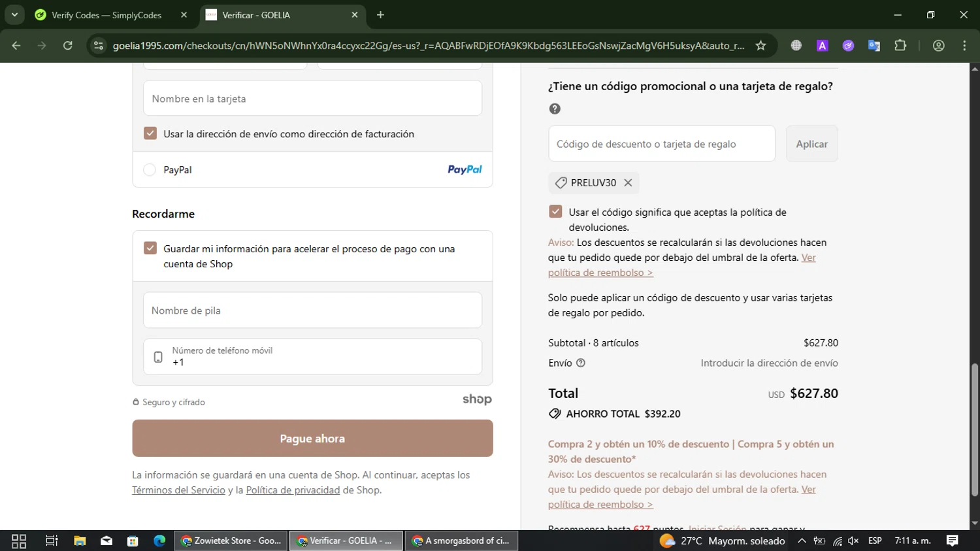The height and width of the screenshot is (551, 980).
Task: Show hidden system tray icons
Action: 802,541
